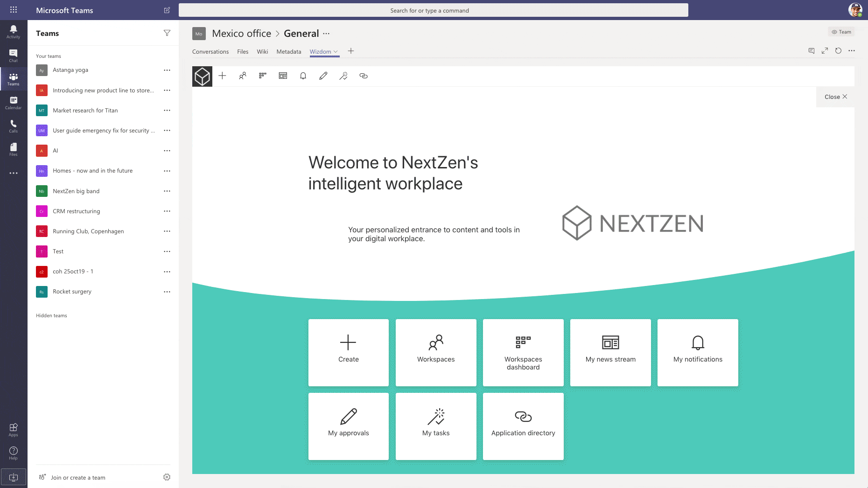The width and height of the screenshot is (868, 488).
Task: Open more options for General channel
Action: point(326,34)
